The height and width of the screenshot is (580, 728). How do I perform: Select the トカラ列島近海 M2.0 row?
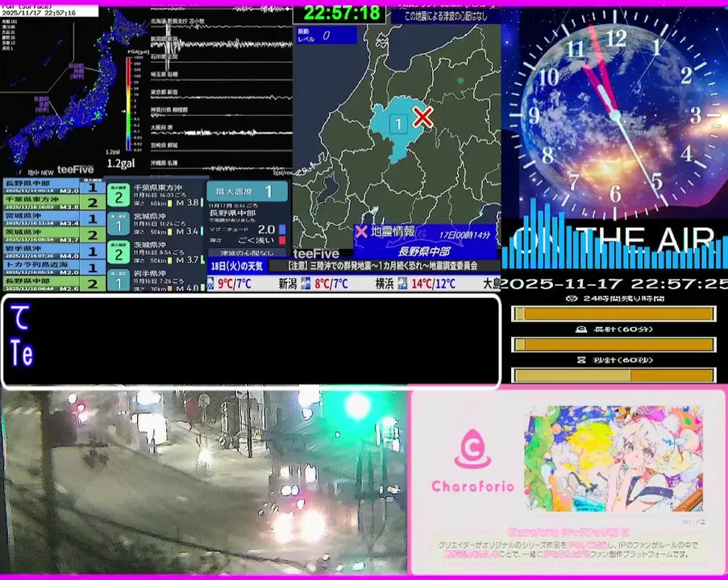(x=54, y=267)
